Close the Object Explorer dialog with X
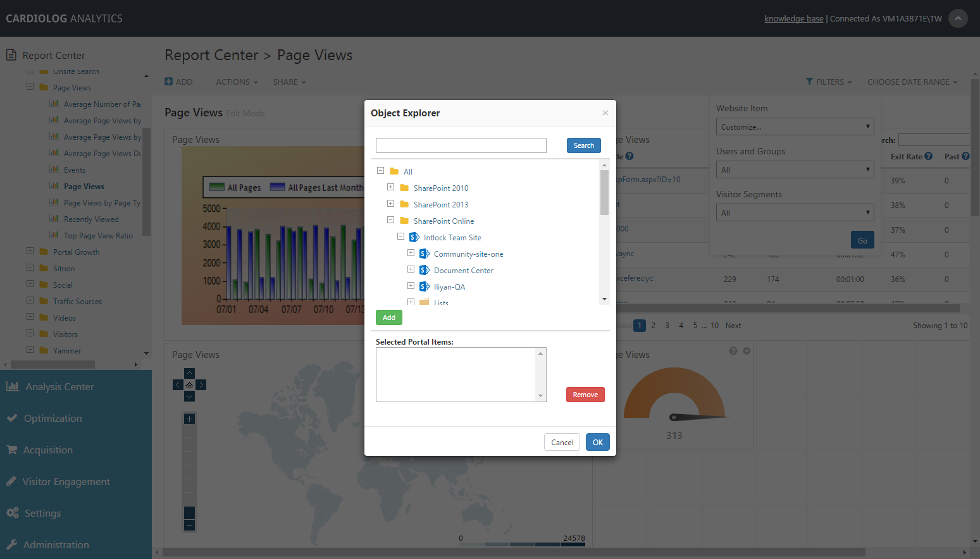 (x=605, y=113)
